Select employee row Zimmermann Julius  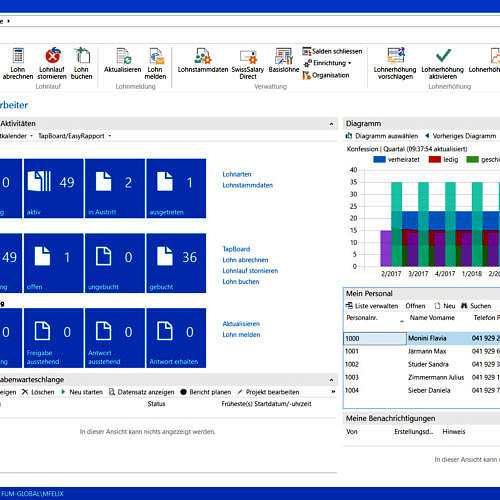point(422,377)
